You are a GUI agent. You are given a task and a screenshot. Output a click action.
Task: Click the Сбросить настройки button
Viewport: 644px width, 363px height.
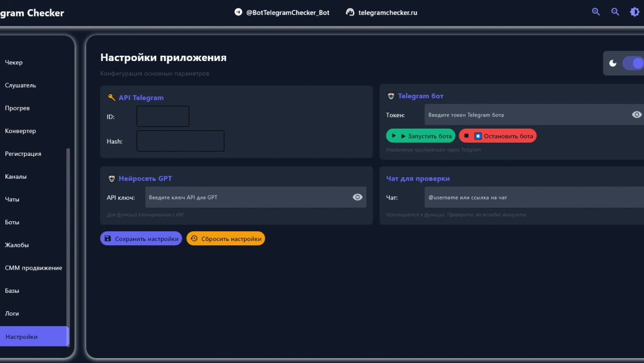click(226, 239)
